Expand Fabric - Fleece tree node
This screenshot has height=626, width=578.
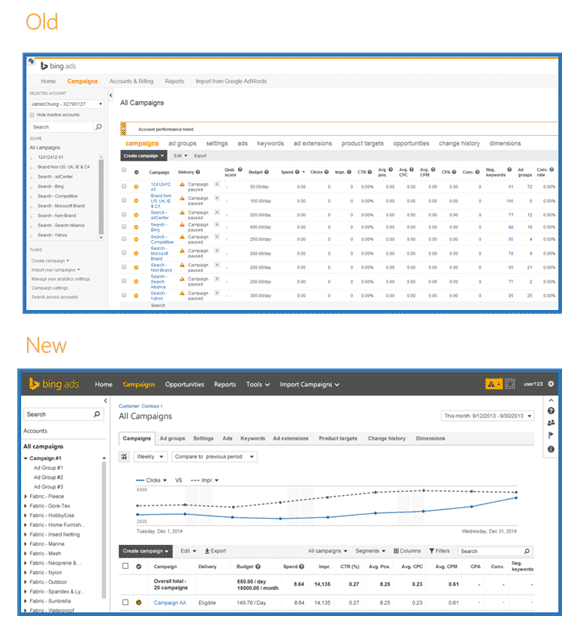coord(26,496)
